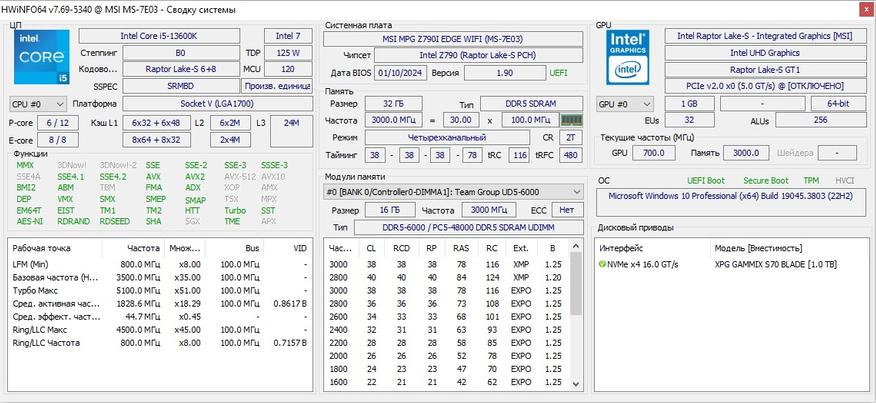Click the E-core '8 / 8' field
This screenshot has height=403, width=876.
[x=58, y=140]
